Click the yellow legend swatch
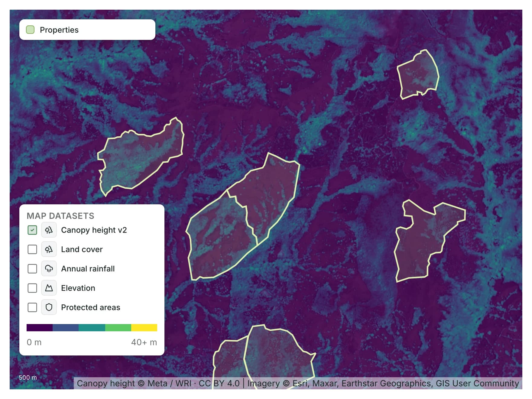Image resolution: width=532 pixels, height=399 pixels. pyautogui.click(x=144, y=328)
